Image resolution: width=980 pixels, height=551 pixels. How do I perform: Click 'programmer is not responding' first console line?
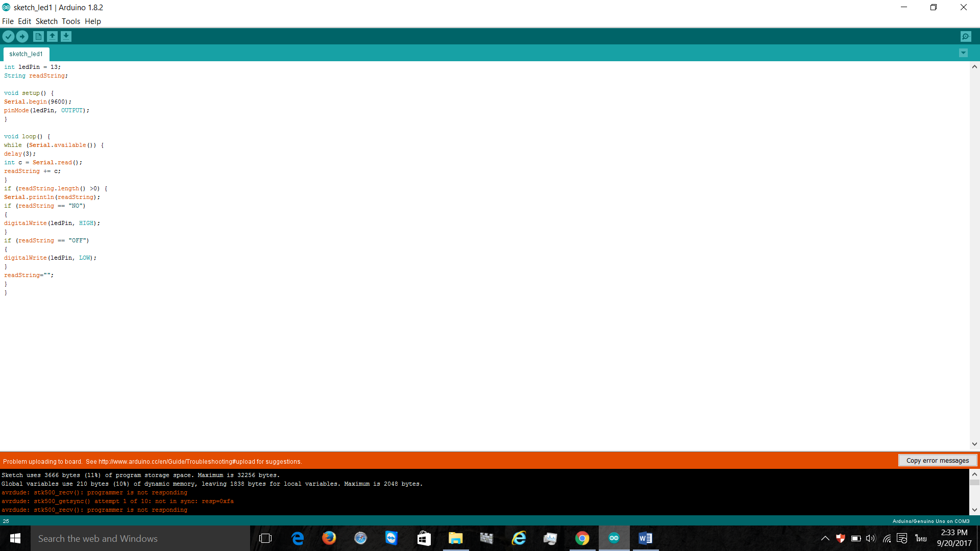pyautogui.click(x=94, y=492)
